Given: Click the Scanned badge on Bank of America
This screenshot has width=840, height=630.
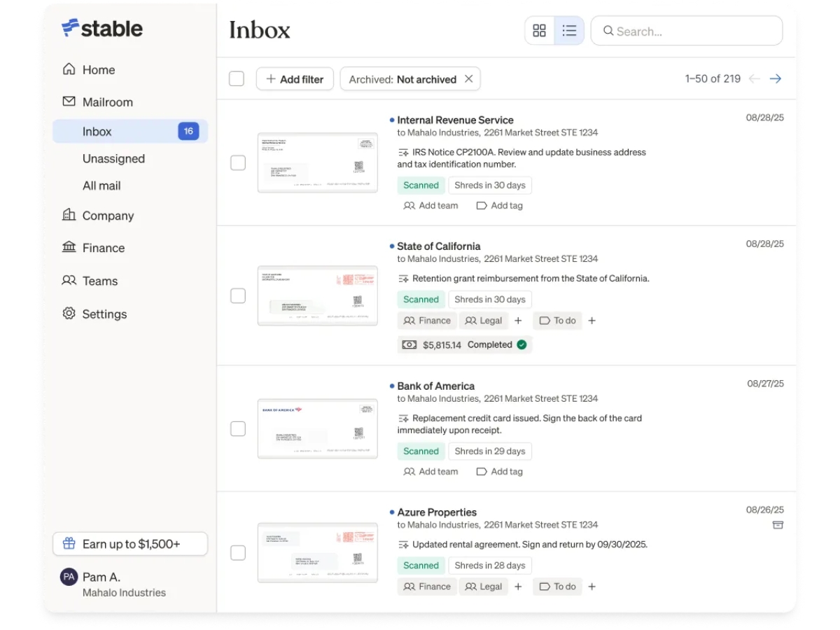Looking at the screenshot, I should pyautogui.click(x=421, y=451).
